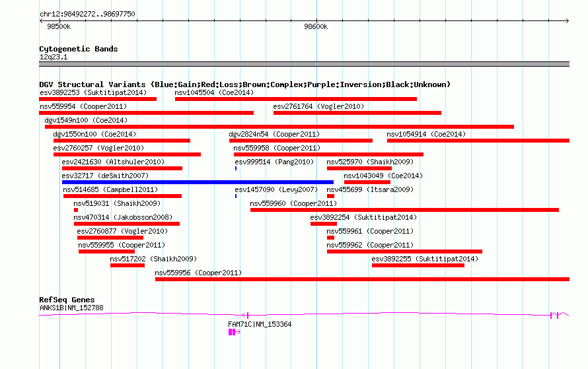Click the RefSeq Genes track title

67,300
